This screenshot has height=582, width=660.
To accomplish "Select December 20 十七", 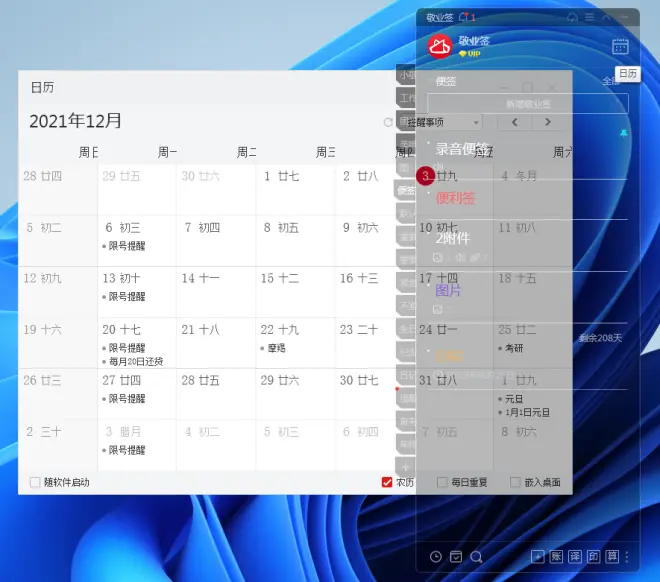I will [x=122, y=330].
